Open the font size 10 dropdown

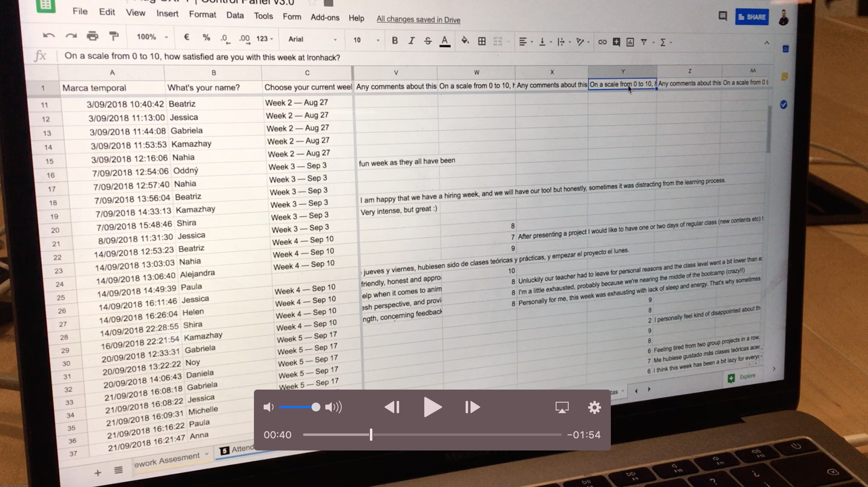tap(366, 40)
